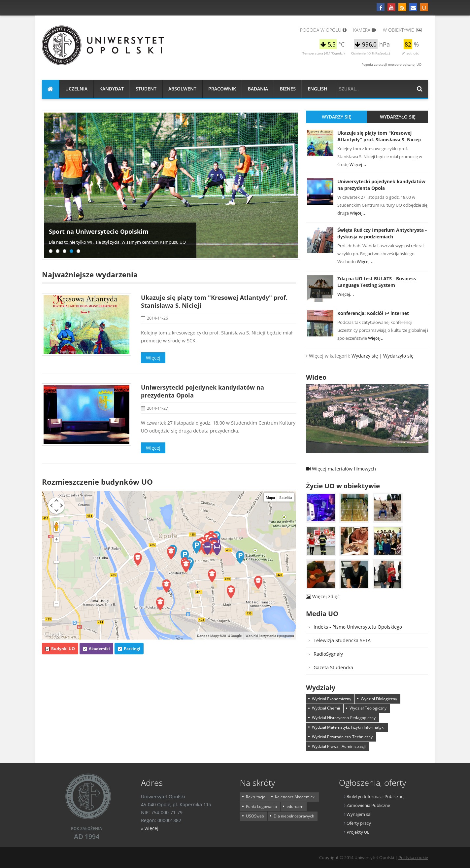Select the STUDENT menu item
The height and width of the screenshot is (868, 470).
coord(146,89)
